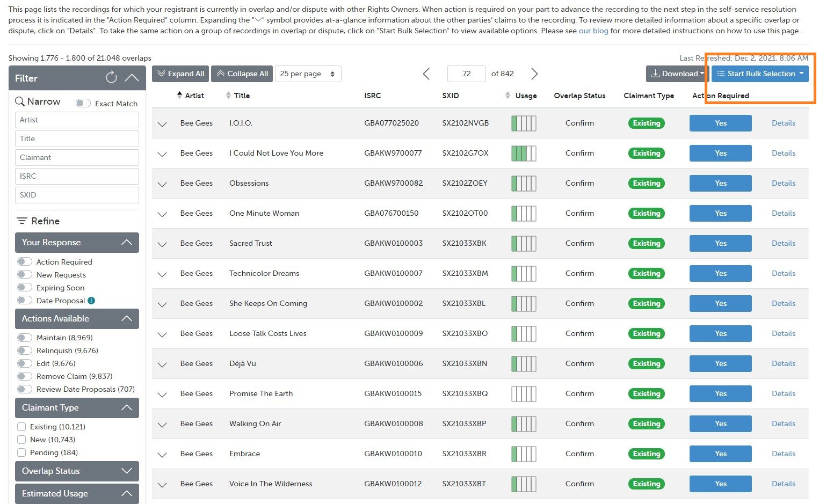Open Details for She Keeps On Coming
This screenshot has width=819, height=504.
[784, 304]
